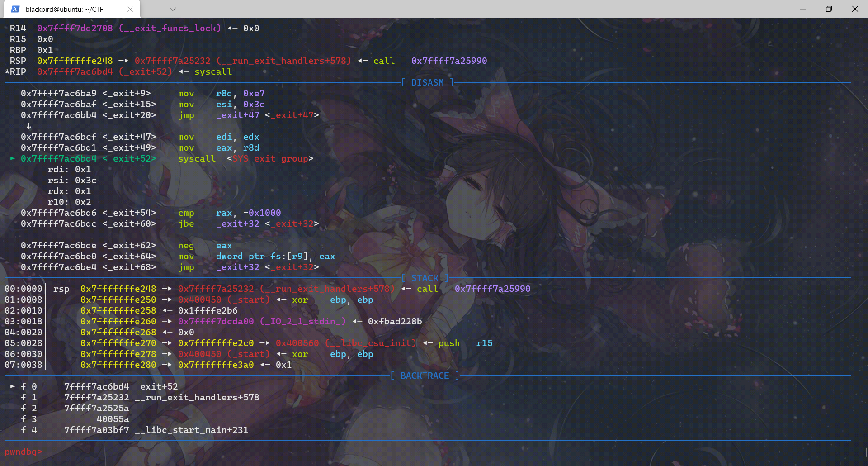This screenshot has height=466, width=868.
Task: Click the _IO_2_1_stdin_ symbol in stack
Action: coord(303,321)
